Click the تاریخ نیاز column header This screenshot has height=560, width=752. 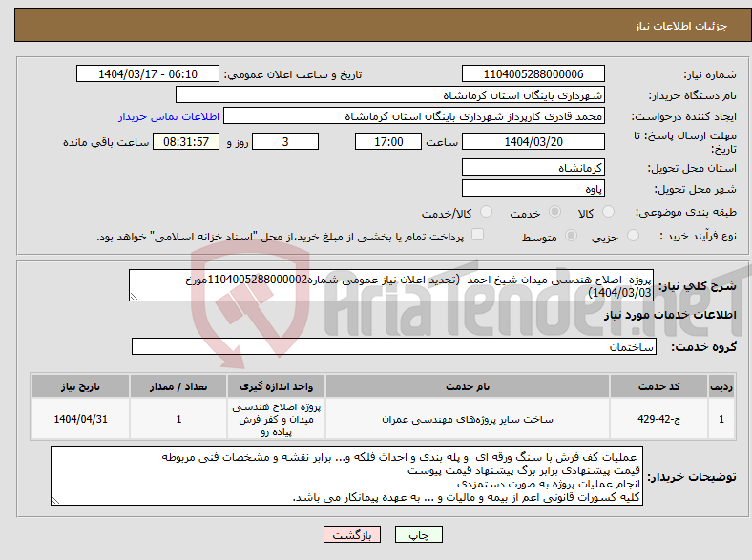(x=80, y=386)
